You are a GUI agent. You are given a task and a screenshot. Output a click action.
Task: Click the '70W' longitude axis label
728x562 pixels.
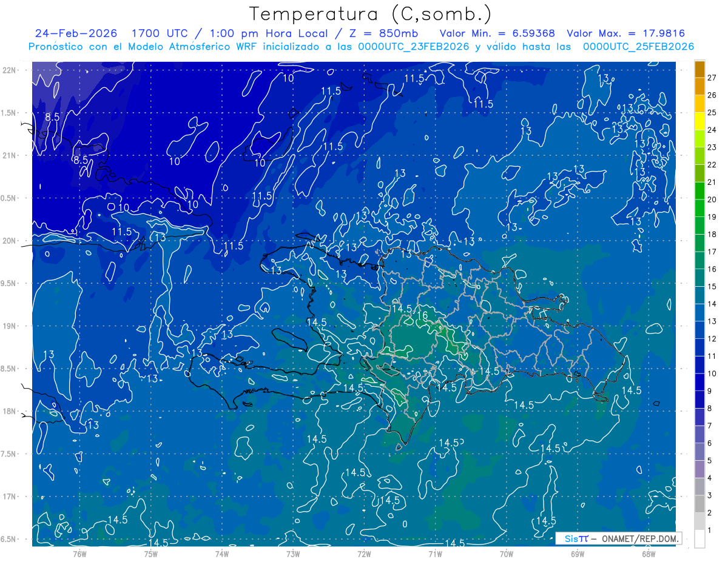507,554
